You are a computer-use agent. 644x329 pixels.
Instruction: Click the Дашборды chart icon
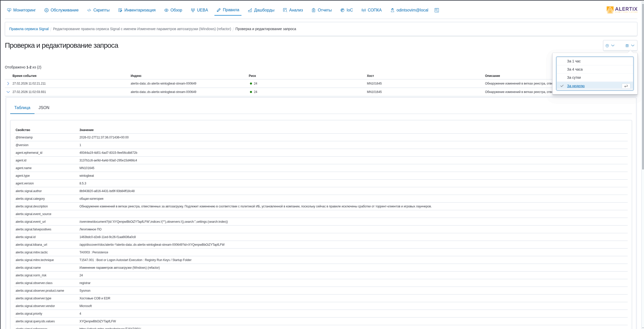pos(250,10)
